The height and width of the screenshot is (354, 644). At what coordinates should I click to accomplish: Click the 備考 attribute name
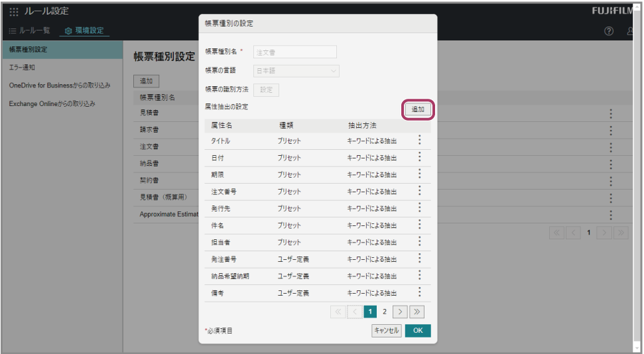(x=218, y=293)
